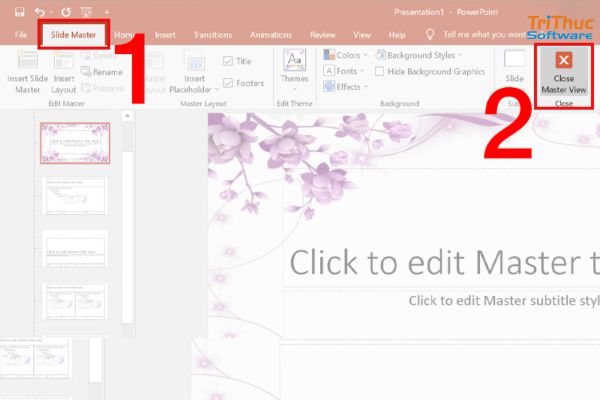Click the Slide Size icon
Image resolution: width=600 pixels, height=400 pixels.
coord(514,59)
